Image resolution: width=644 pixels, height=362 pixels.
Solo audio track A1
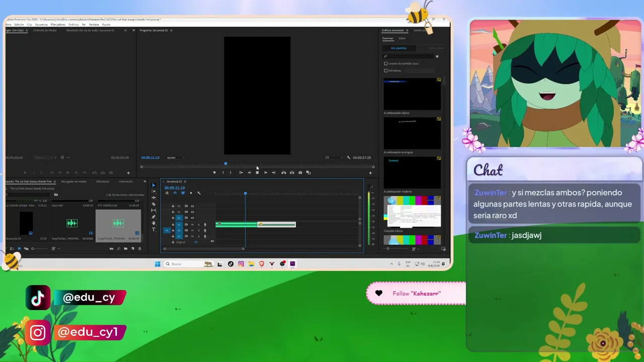click(x=198, y=224)
